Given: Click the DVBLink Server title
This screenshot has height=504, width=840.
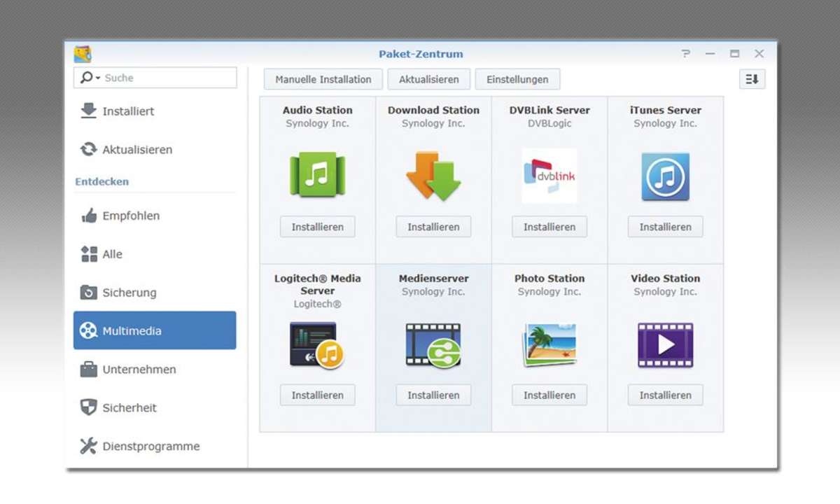Looking at the screenshot, I should pos(549,110).
